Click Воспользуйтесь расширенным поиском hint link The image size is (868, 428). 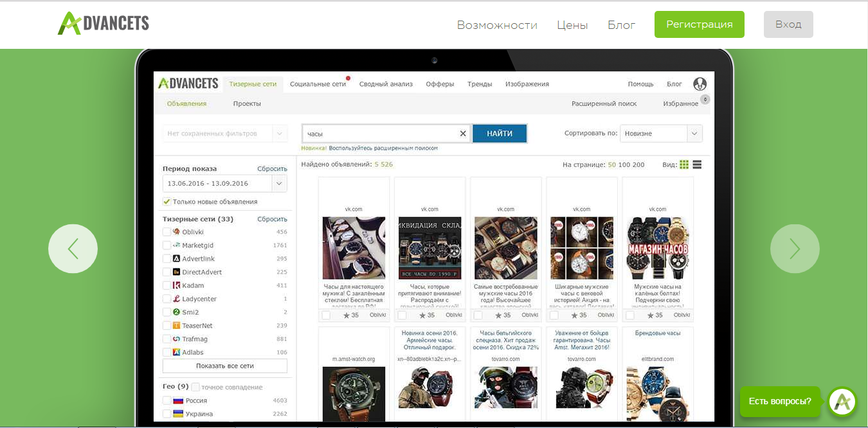[383, 148]
